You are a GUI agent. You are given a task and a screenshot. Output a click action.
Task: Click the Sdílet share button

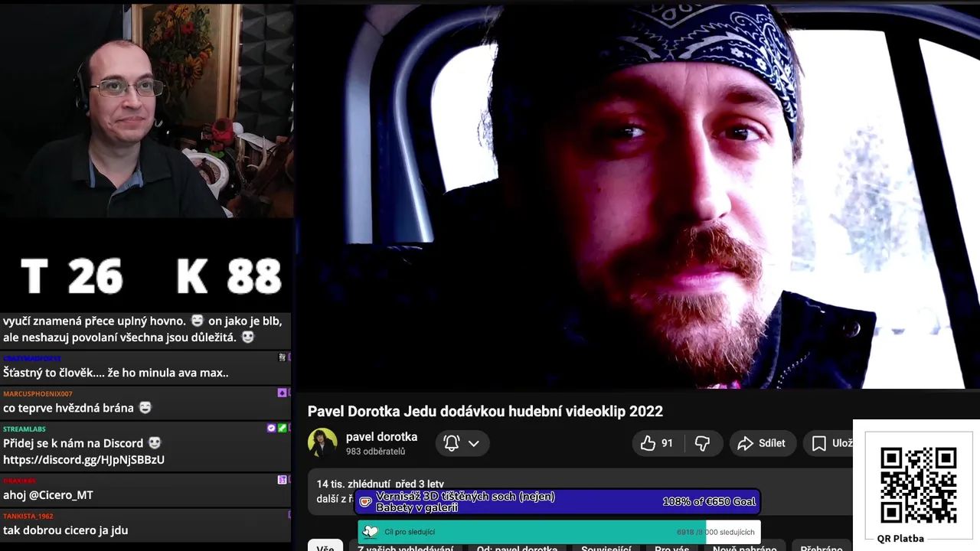(x=761, y=443)
